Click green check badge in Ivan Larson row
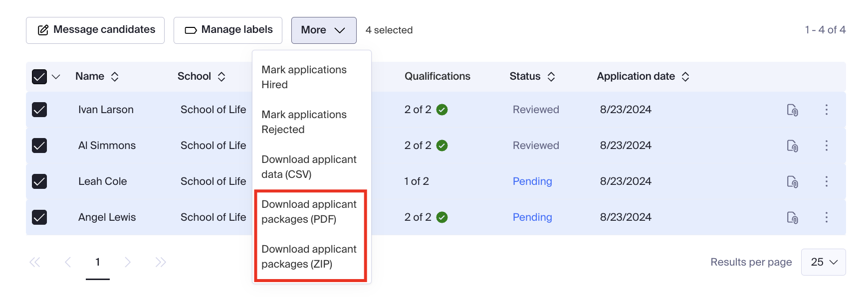Image resolution: width=868 pixels, height=297 pixels. (x=442, y=110)
